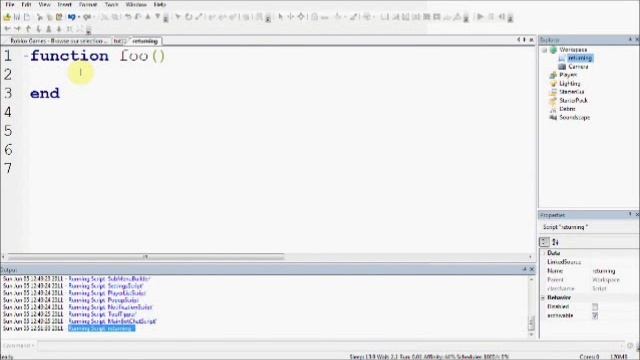Click the LinkedSource property row

[589, 262]
